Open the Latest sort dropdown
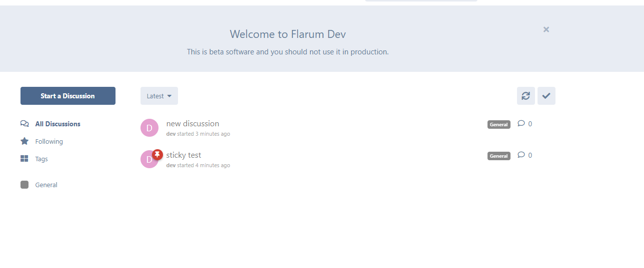Viewport: 644px width, 268px height. pos(159,96)
